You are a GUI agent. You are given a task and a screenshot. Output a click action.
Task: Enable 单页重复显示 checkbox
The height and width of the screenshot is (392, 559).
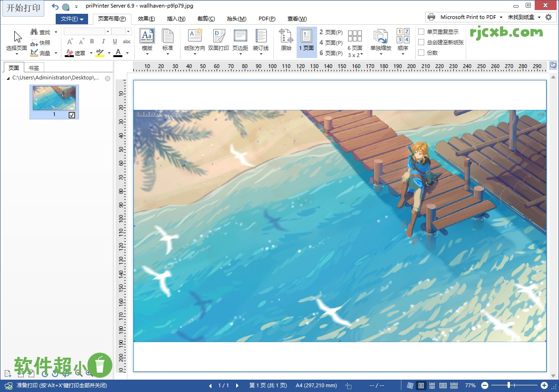coord(421,32)
